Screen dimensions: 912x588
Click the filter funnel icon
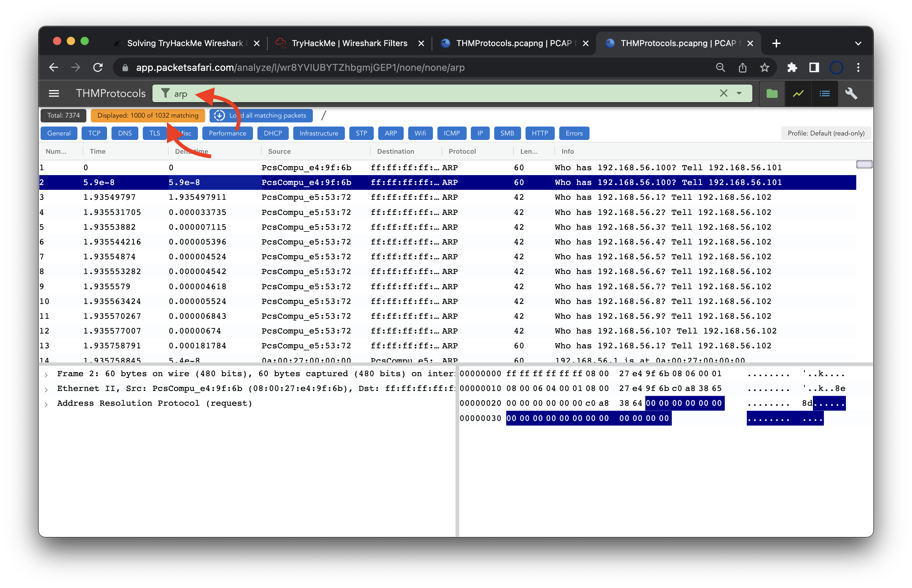(x=165, y=93)
